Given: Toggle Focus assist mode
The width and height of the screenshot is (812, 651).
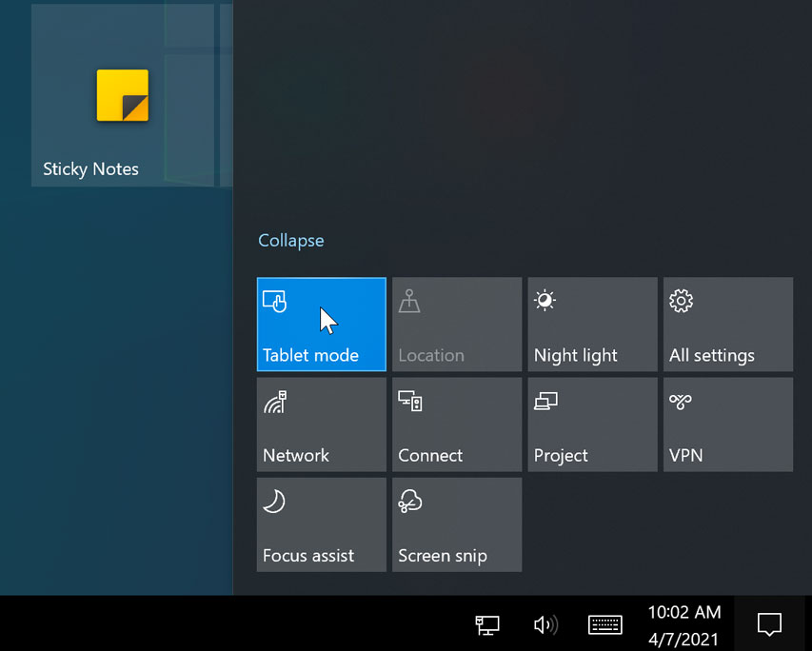Looking at the screenshot, I should (x=321, y=524).
